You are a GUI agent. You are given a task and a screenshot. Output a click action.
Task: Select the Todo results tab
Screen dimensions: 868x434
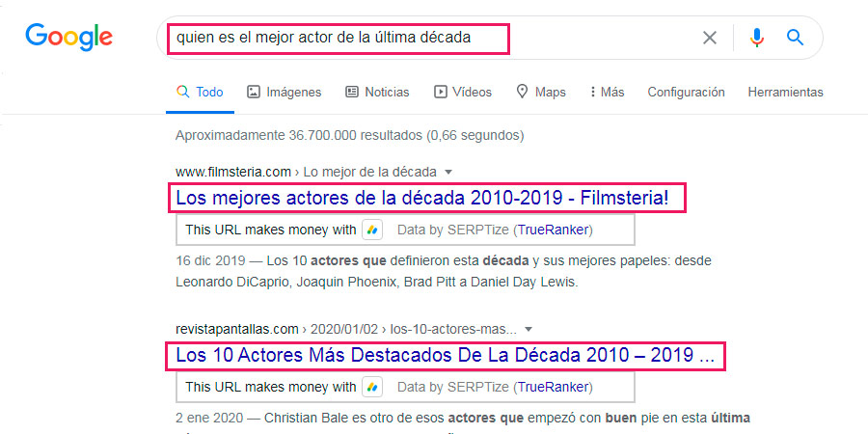200,92
